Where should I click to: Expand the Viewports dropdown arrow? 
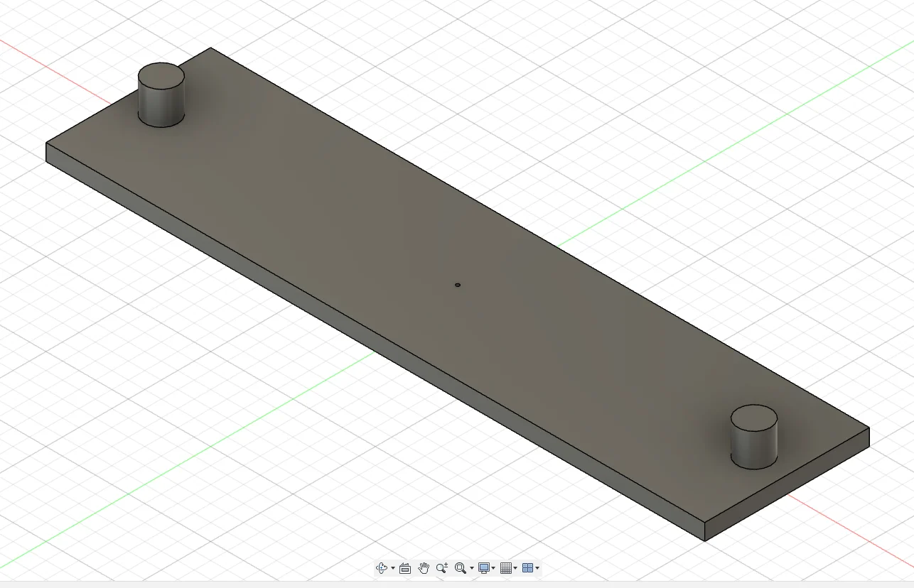537,568
